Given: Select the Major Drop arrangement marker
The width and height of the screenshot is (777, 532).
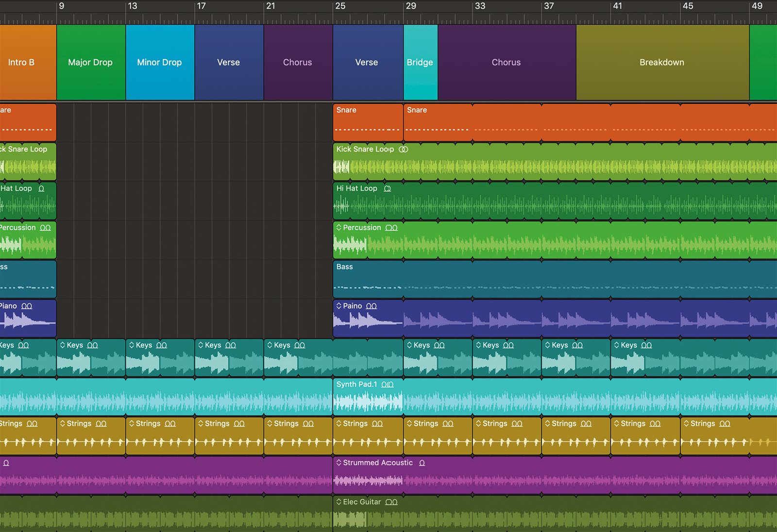Looking at the screenshot, I should [x=91, y=62].
